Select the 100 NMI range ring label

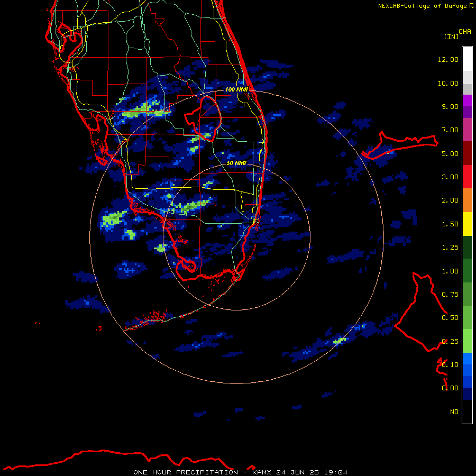pyautogui.click(x=236, y=89)
